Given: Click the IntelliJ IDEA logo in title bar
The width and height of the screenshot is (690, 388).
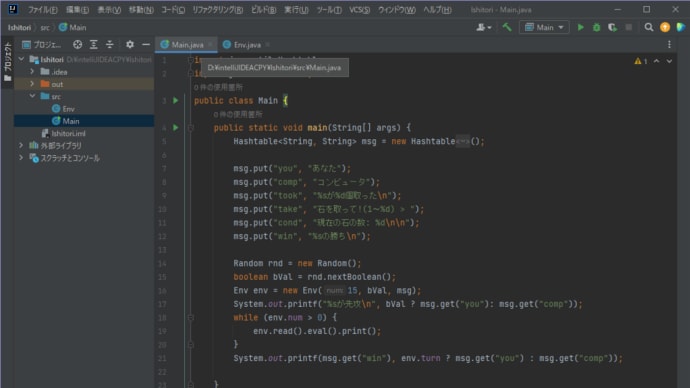Looking at the screenshot, I should click(13, 9).
